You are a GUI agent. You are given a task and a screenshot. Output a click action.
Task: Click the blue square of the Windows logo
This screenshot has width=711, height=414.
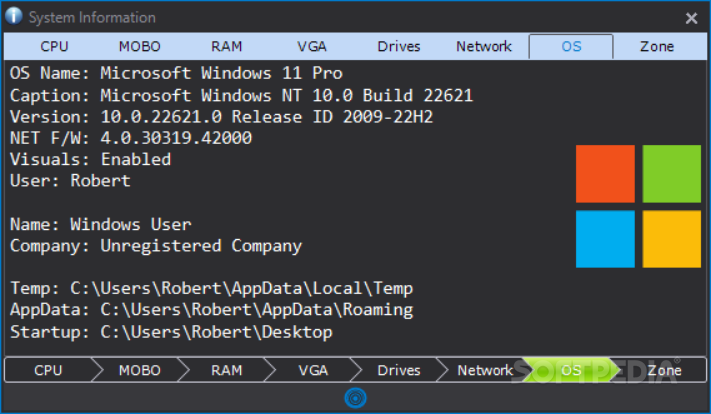click(605, 239)
